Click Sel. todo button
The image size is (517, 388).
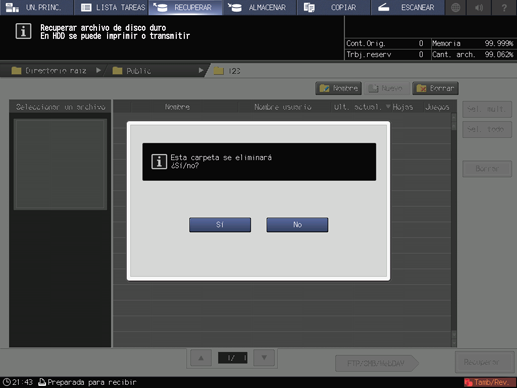pos(487,129)
